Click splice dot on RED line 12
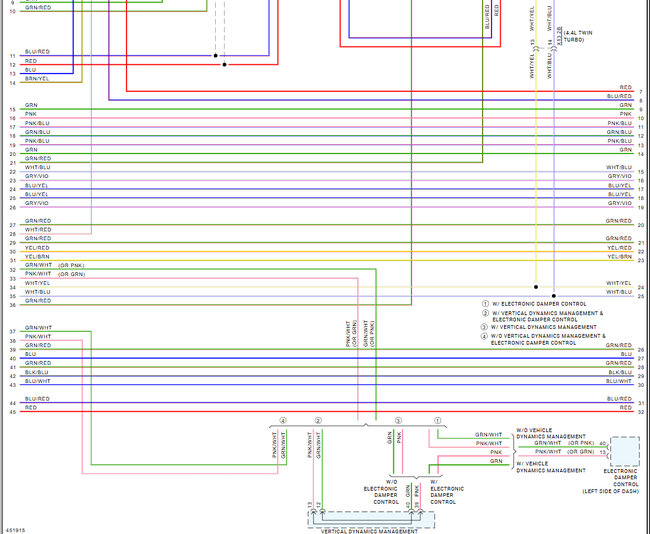 pos(224,65)
